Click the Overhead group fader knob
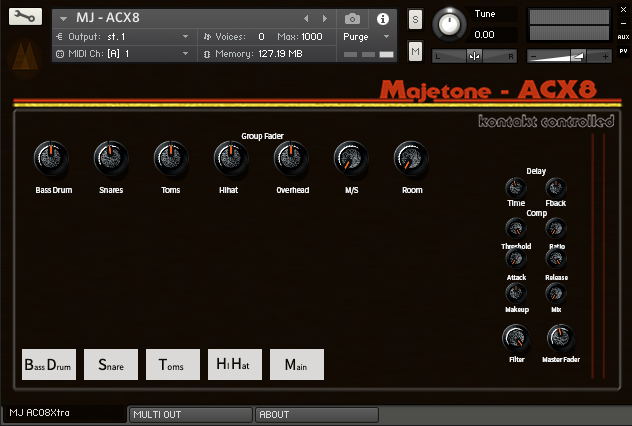Viewport: 632px width, 426px height. [291, 158]
